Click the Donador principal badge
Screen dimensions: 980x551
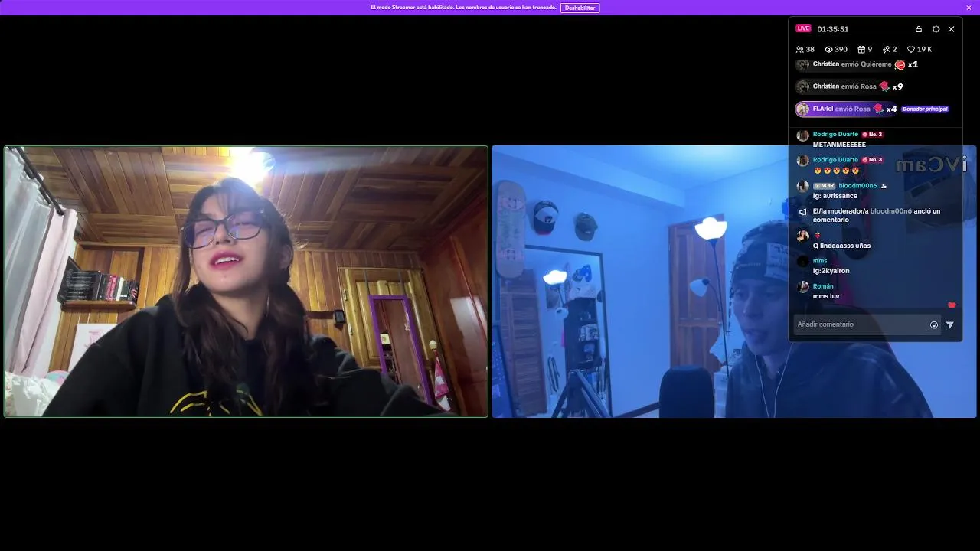pyautogui.click(x=925, y=109)
